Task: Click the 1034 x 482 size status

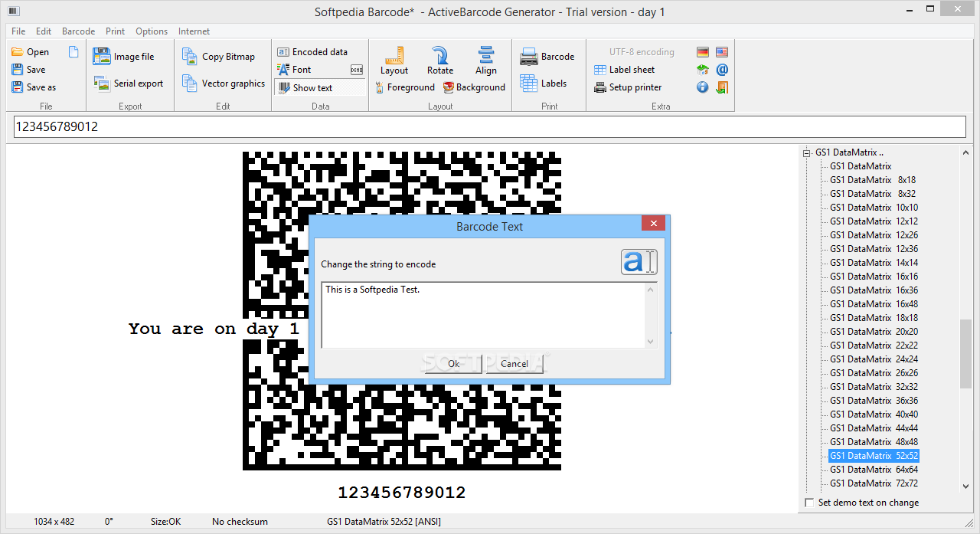Action: [54, 522]
